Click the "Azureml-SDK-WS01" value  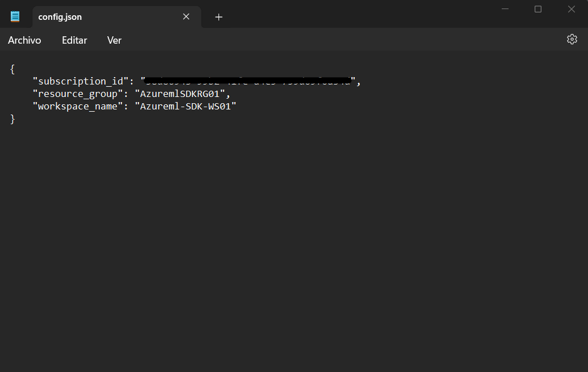coord(185,107)
